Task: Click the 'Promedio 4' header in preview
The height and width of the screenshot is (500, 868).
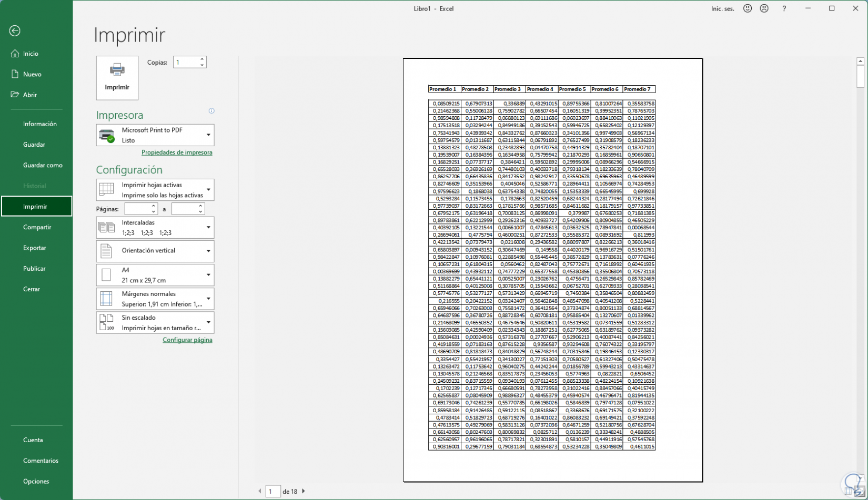Action: point(540,89)
